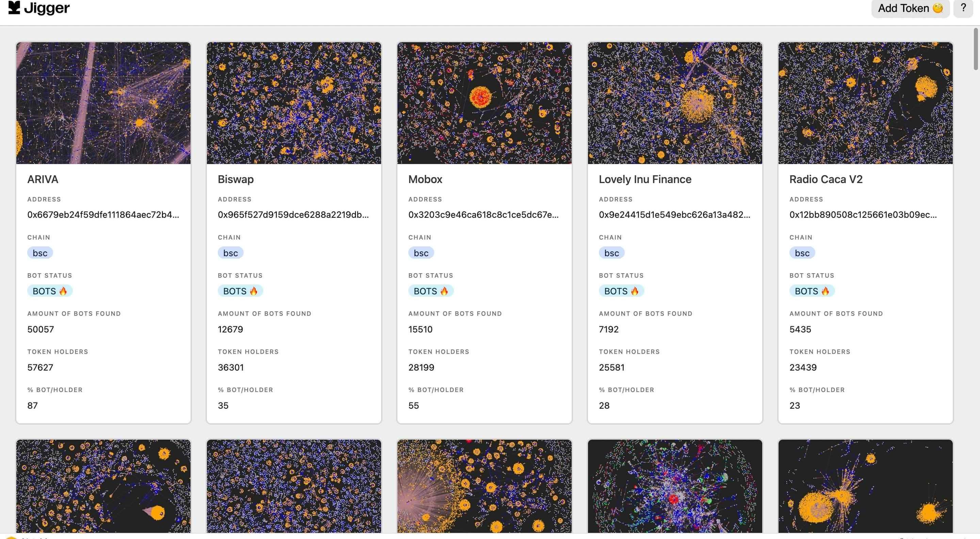This screenshot has width=980, height=539.
Task: Click the Radio Caca V2 BOTS badge
Action: coord(812,291)
